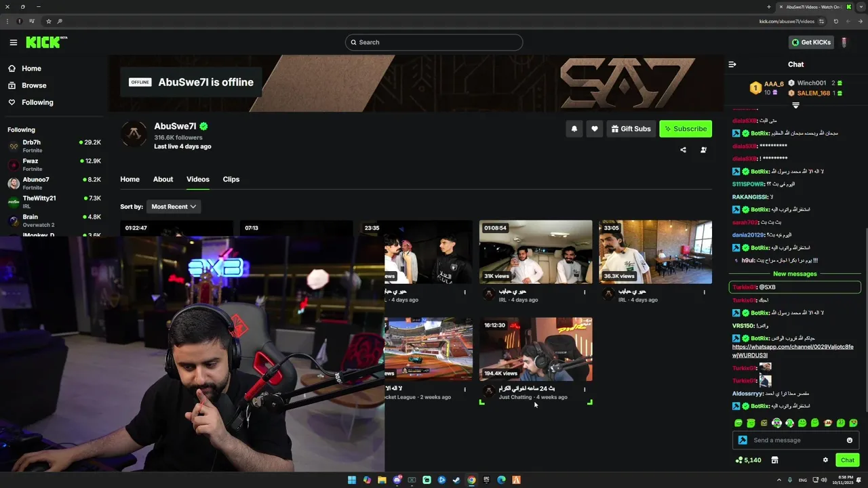Open the Most Recent sort dropdown
Image resolution: width=868 pixels, height=488 pixels.
pos(174,207)
